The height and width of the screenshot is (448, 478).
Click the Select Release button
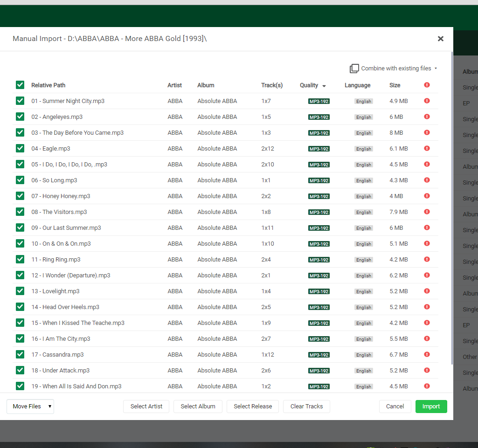253,407
